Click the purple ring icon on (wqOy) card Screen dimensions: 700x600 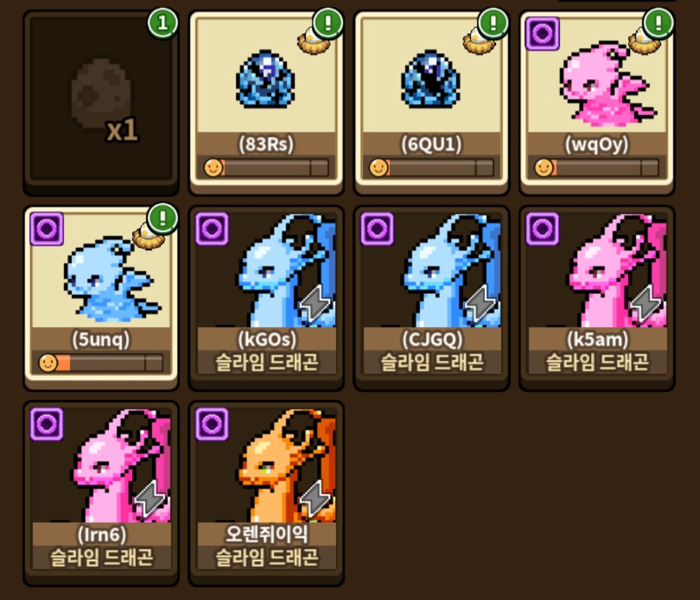(x=542, y=34)
